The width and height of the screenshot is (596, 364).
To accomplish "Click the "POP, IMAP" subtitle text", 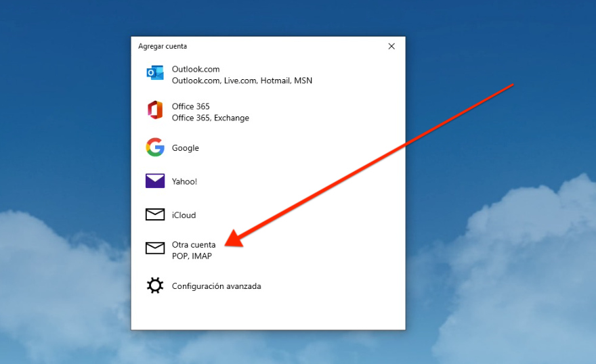I will click(192, 256).
